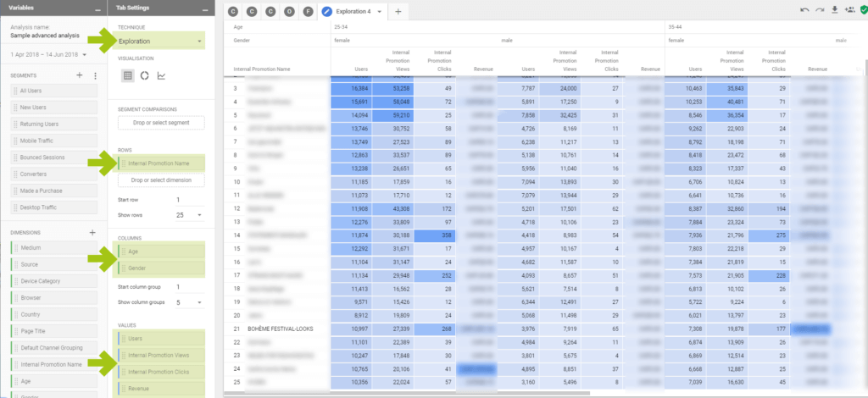Open the Show column groups dropdown

tap(188, 302)
